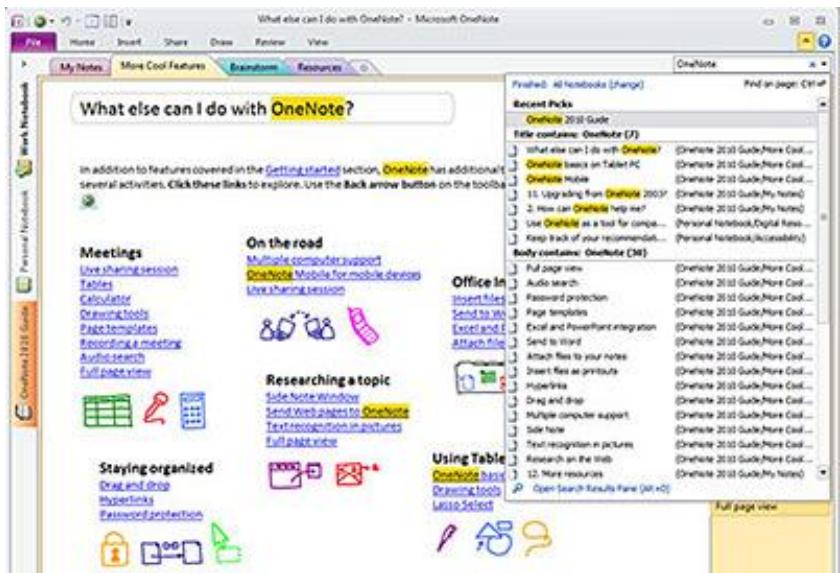The image size is (840, 573).
Task: Expand the ribbon with the yellow arrow button
Action: point(805,41)
